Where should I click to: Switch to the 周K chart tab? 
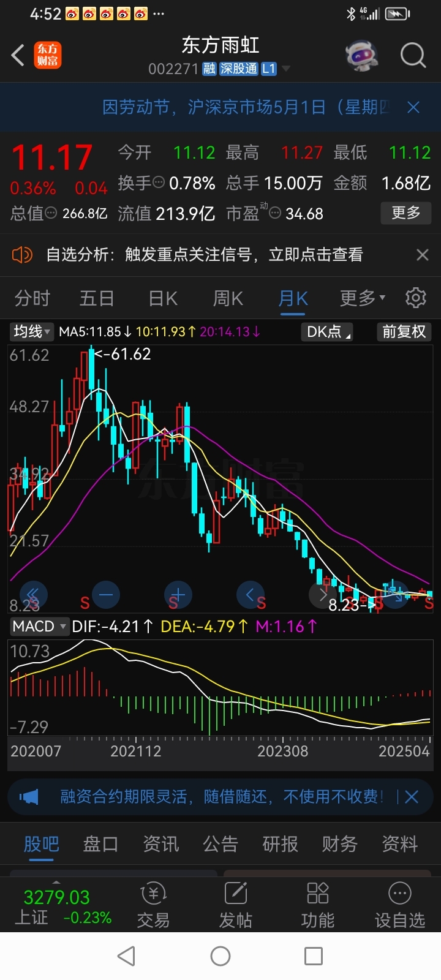(x=228, y=298)
